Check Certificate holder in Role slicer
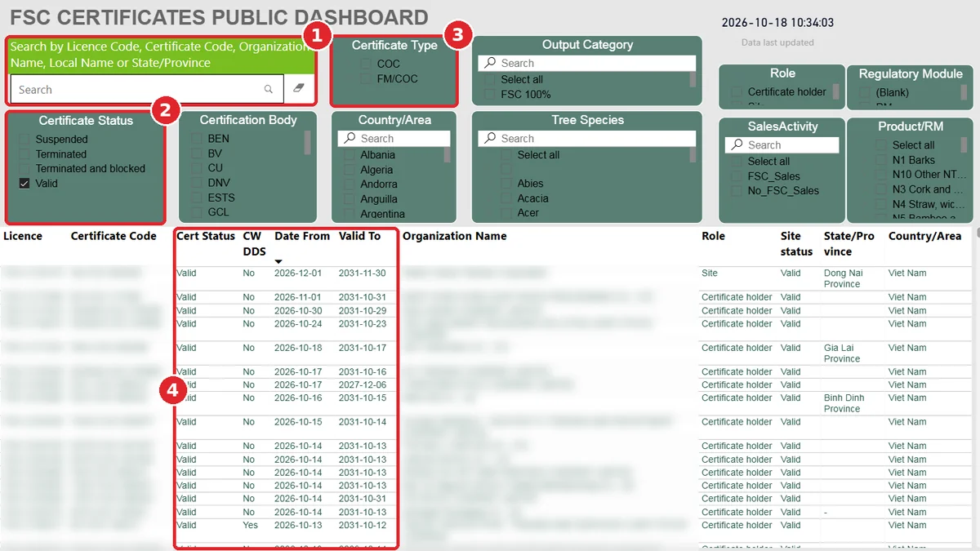The image size is (980, 551). 737,92
